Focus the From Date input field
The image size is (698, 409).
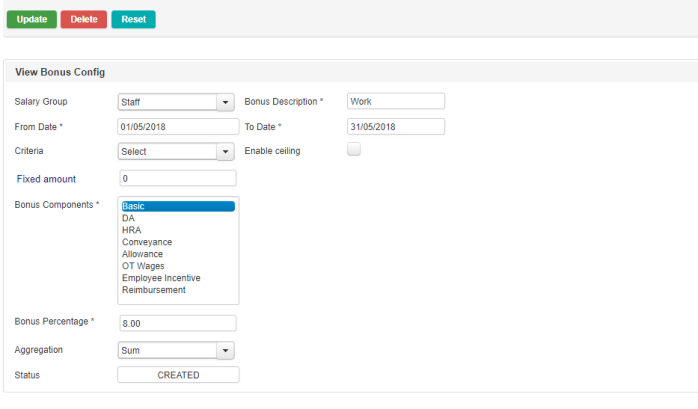pos(177,127)
